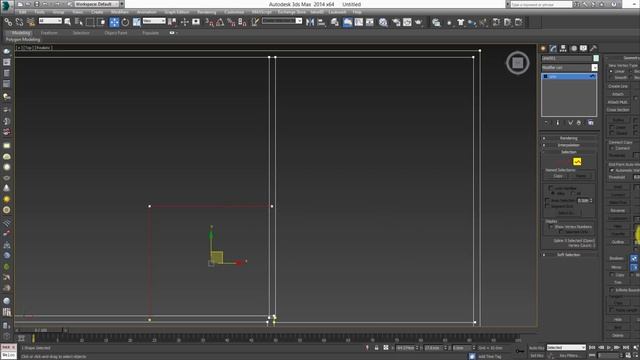Open the Select by Name dialog
This screenshot has width=640, height=360.
pyautogui.click(x=79, y=22)
